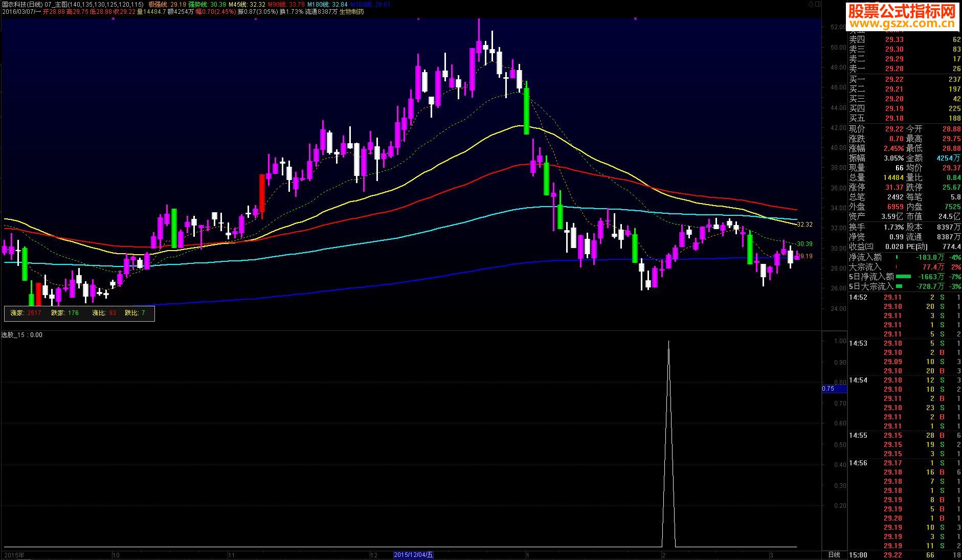Click the 日线 period selector at chart bottom
This screenshot has width=962, height=560.
click(834, 555)
